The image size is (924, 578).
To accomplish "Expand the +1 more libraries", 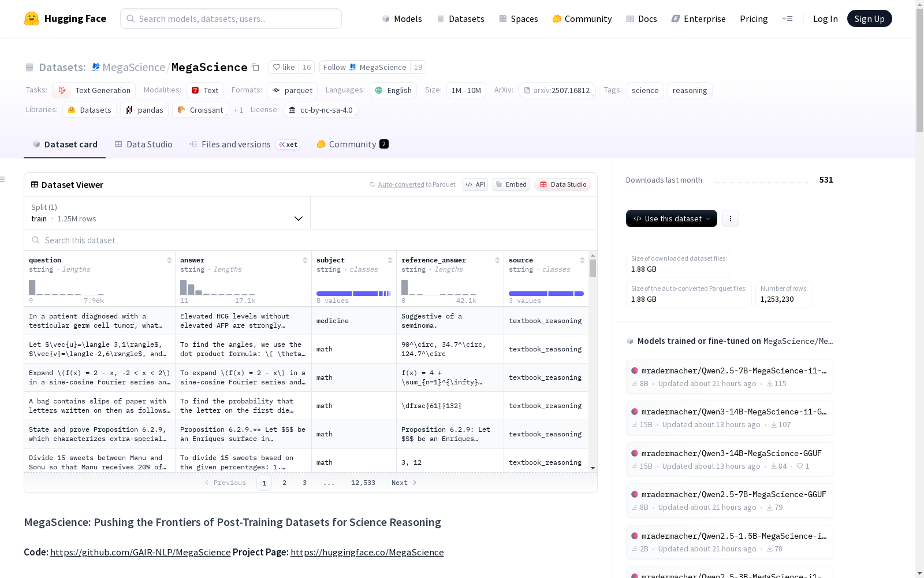I will pos(239,110).
